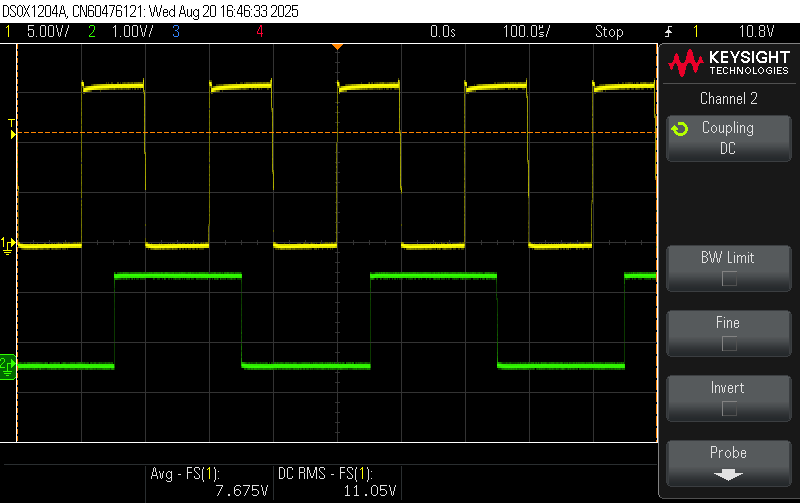This screenshot has height=503, width=800.
Task: Click the Probe down arrow icon
Action: pos(728,475)
